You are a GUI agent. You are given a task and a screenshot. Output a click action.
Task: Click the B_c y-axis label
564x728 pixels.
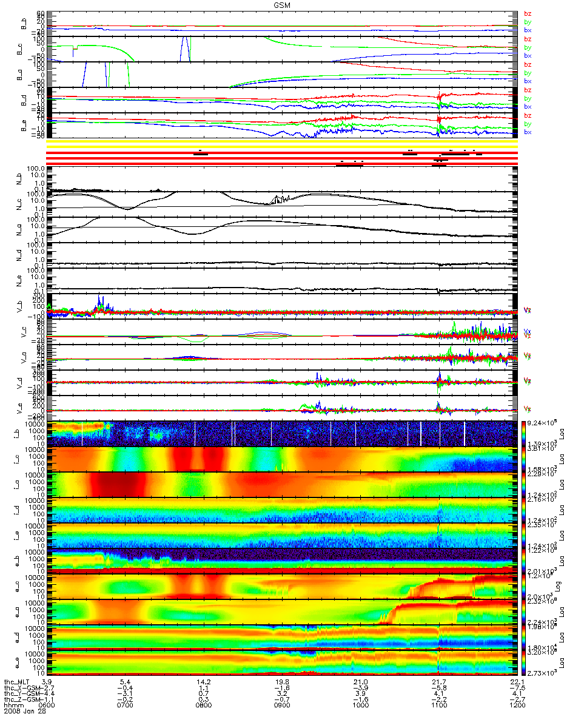pos(20,49)
